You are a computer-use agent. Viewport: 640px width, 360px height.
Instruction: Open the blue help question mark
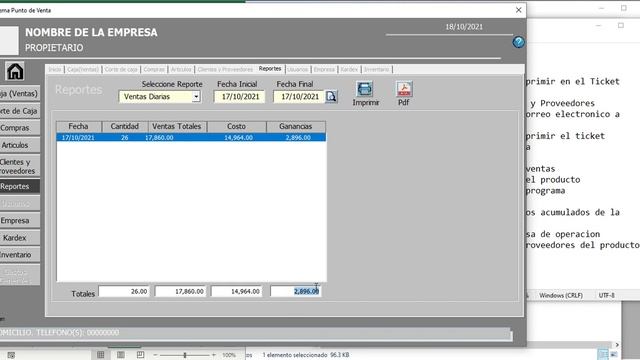click(518, 42)
